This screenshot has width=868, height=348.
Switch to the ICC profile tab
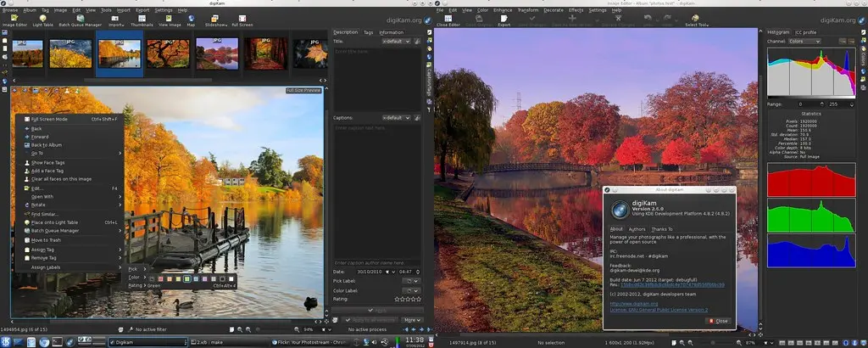click(x=805, y=32)
